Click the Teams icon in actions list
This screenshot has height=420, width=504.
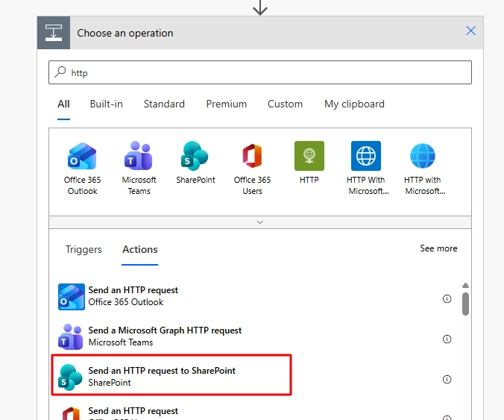[71, 336]
